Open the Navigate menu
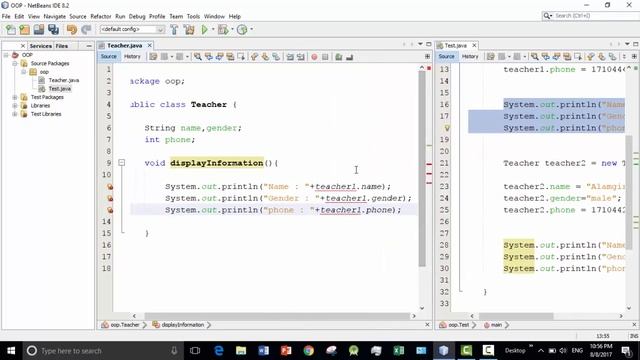The height and width of the screenshot is (360, 640). tap(55, 16)
